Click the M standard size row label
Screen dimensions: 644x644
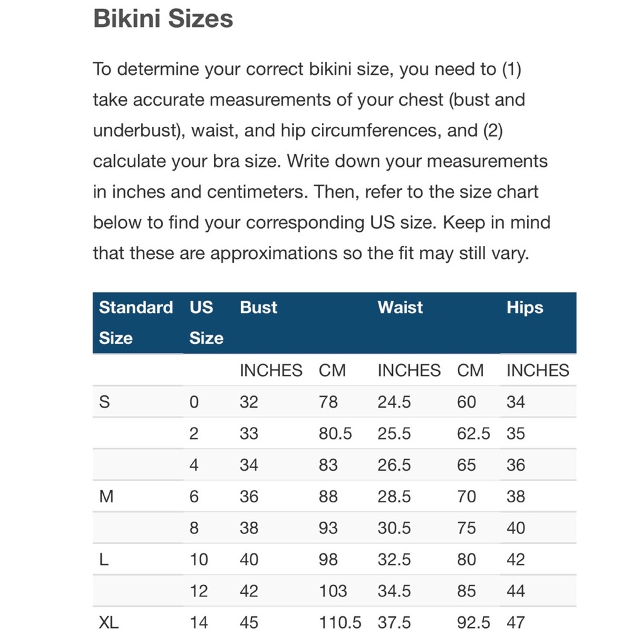click(106, 497)
